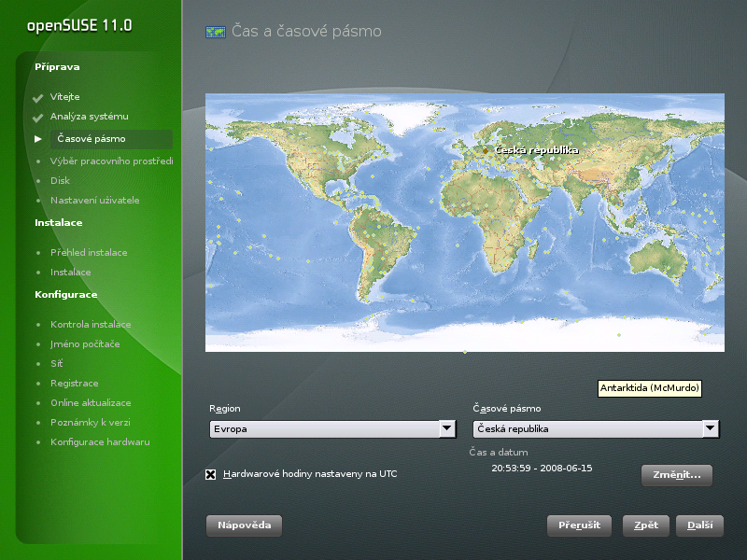Select the Instalace step under Instalace heading
The image size is (747, 560).
[71, 272]
